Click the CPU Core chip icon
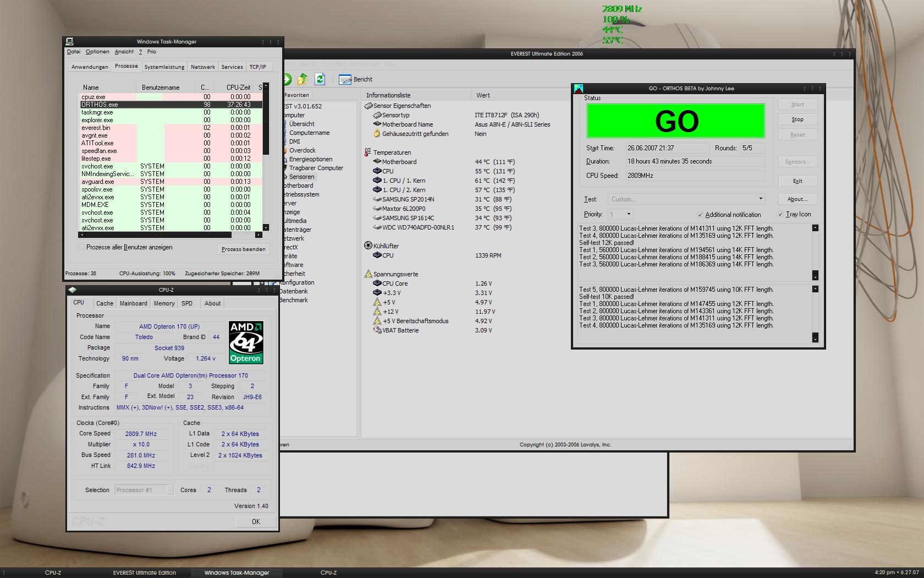924x578 pixels. tap(377, 283)
